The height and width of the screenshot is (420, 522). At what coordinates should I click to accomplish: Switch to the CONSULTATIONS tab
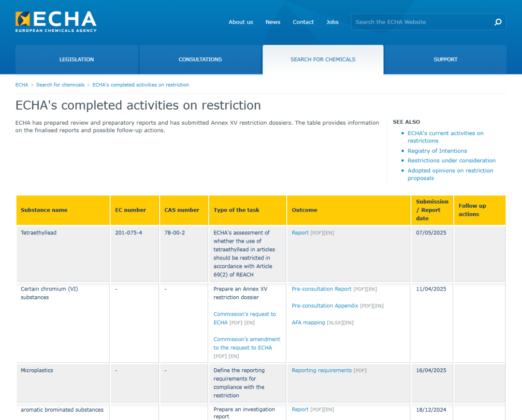point(200,59)
